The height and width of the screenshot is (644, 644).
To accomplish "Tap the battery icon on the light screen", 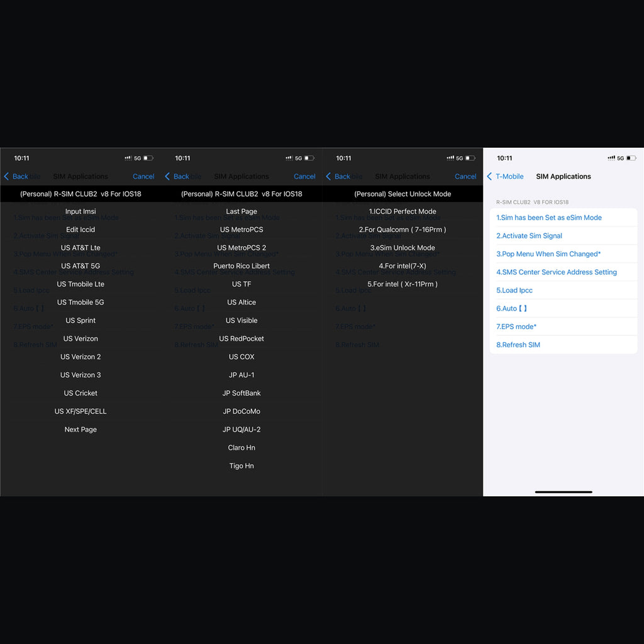I will click(631, 158).
